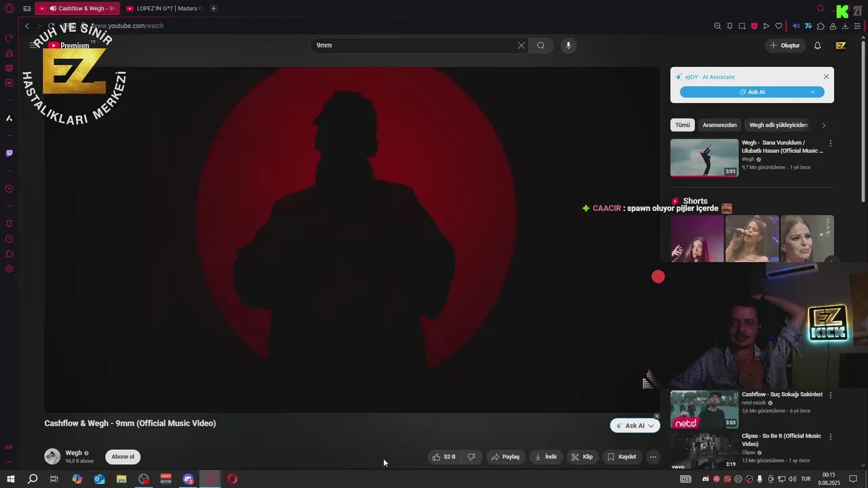Image resolution: width=868 pixels, height=488 pixels.
Task: Open the blue speaker extension icon
Action: (796, 26)
